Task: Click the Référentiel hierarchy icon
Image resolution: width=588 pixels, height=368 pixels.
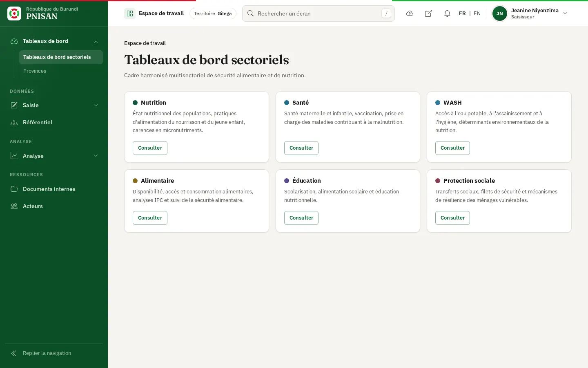Action: [x=14, y=123]
